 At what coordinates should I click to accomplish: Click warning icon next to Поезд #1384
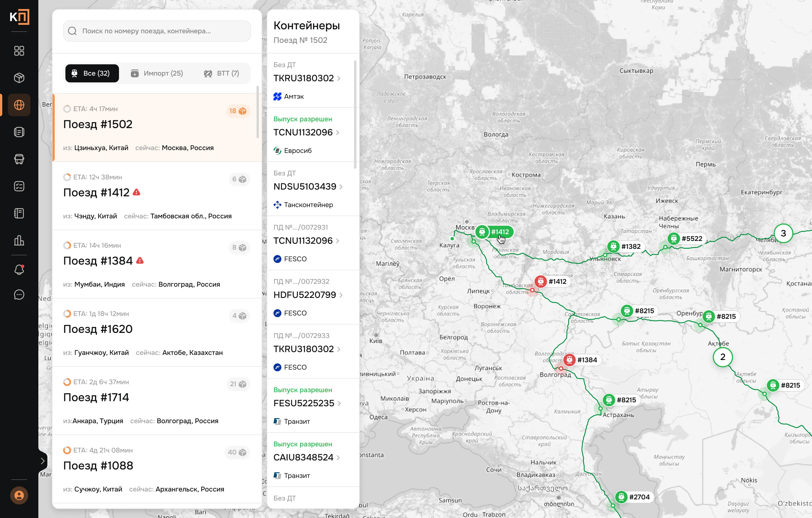140,260
